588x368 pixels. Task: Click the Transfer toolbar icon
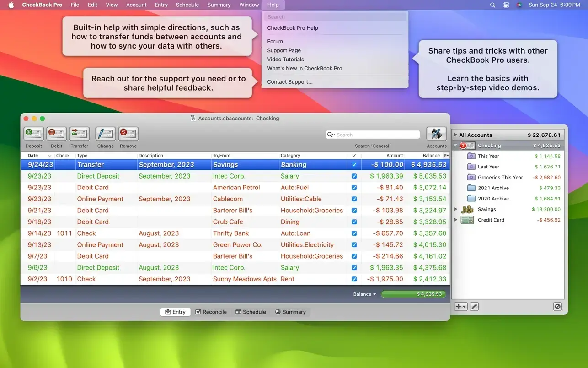80,134
